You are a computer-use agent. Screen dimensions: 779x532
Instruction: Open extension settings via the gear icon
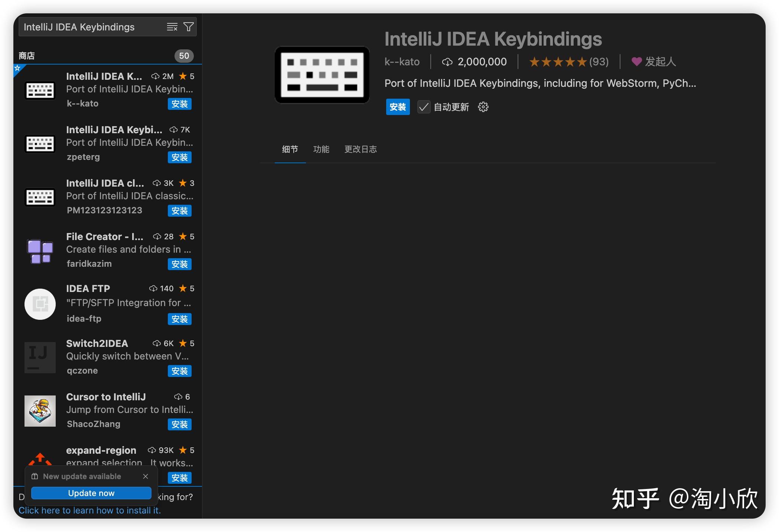coord(483,107)
